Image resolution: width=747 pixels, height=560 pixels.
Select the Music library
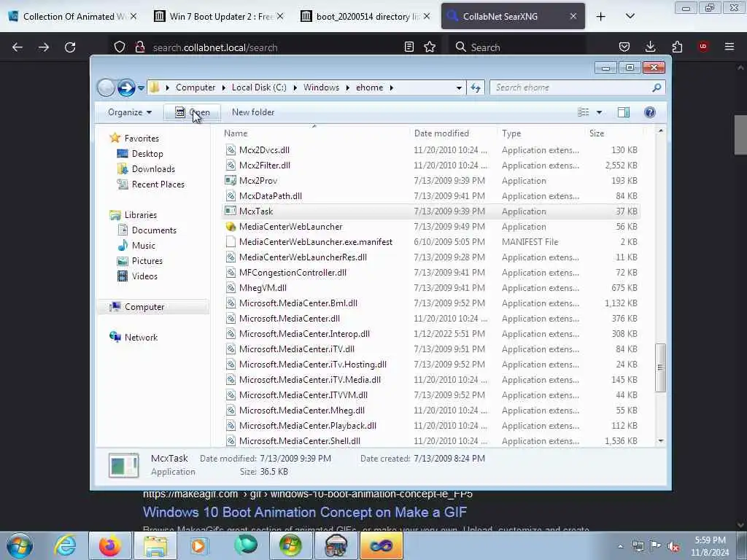143,245
